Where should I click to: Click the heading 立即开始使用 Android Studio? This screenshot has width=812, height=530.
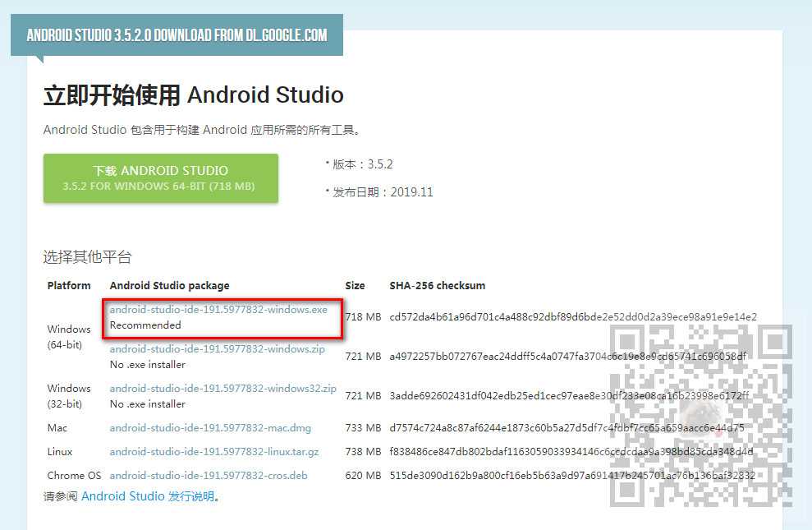[x=194, y=94]
